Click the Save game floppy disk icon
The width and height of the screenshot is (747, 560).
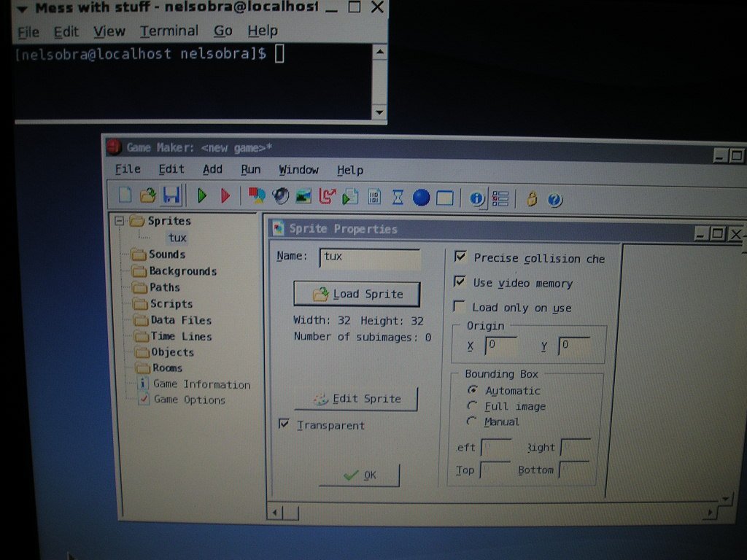[171, 195]
